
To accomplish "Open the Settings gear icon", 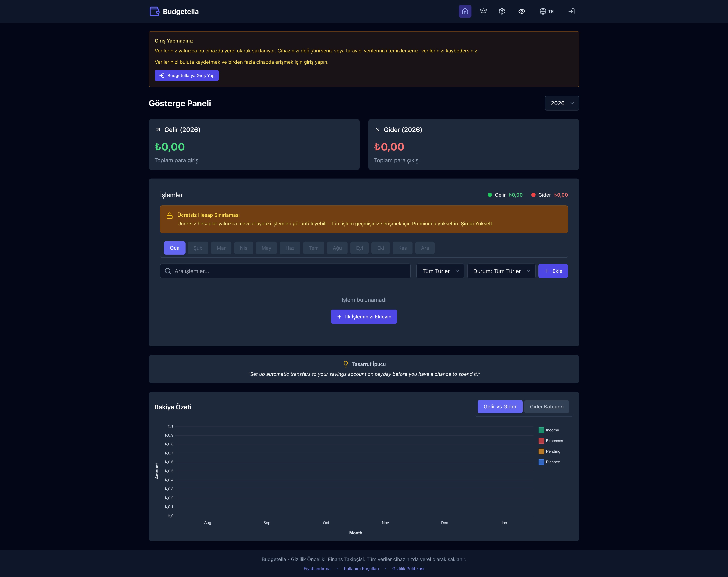I will [502, 12].
